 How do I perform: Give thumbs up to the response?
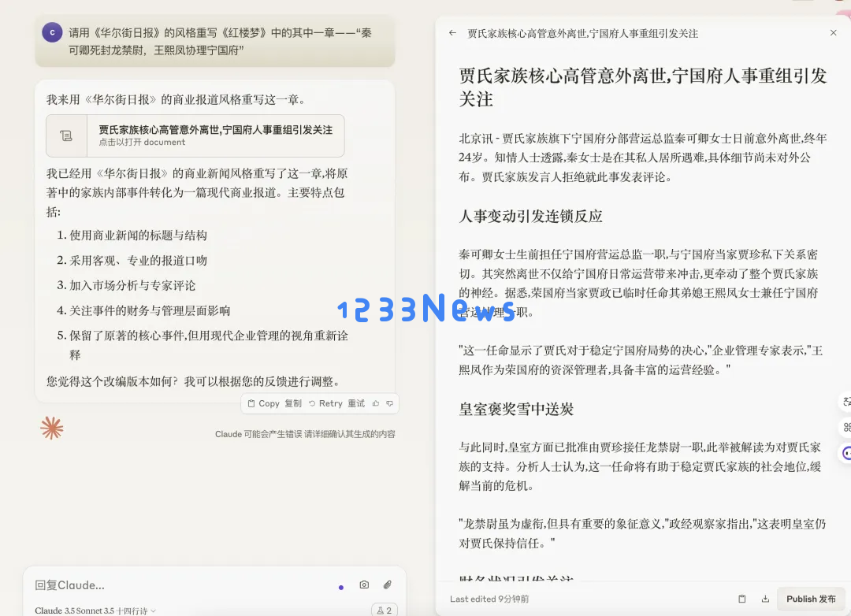[x=376, y=403]
